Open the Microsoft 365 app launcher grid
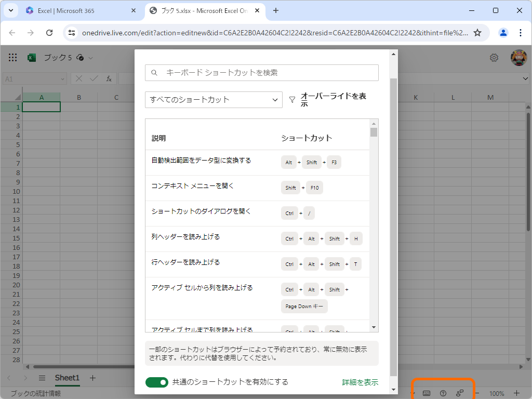The image size is (532, 399). [x=12, y=58]
